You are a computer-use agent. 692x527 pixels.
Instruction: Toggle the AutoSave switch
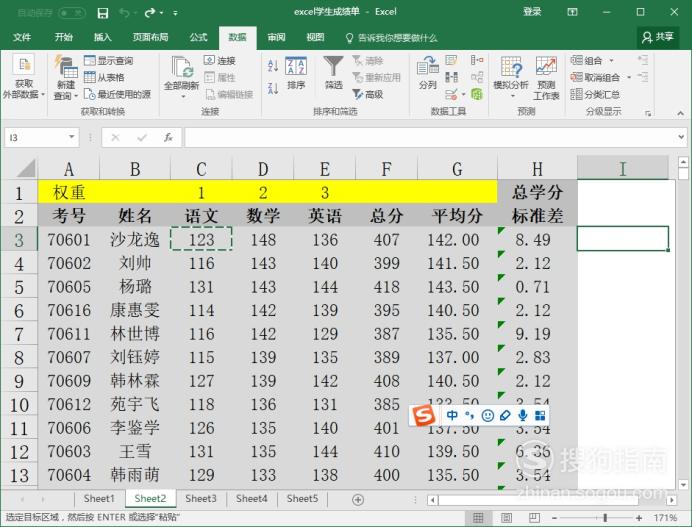coord(71,13)
